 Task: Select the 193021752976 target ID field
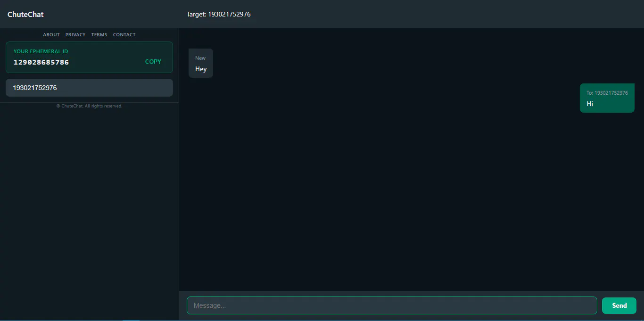tap(89, 88)
